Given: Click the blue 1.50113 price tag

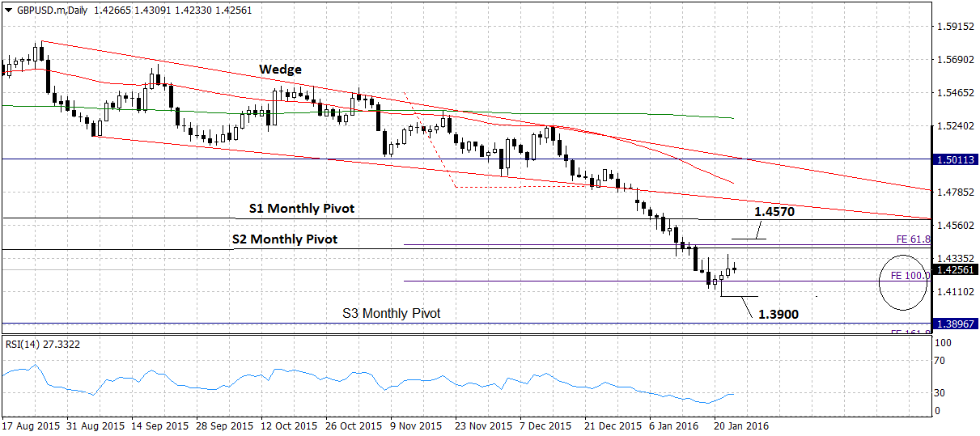Looking at the screenshot, I should [955, 160].
